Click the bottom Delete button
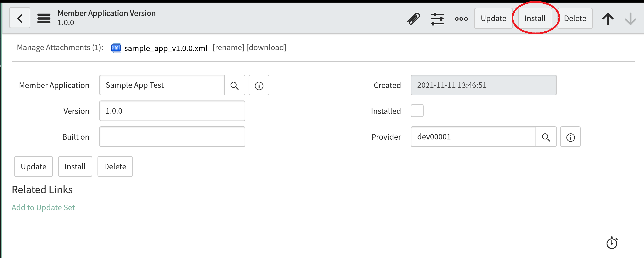This screenshot has height=258, width=644. tap(115, 167)
